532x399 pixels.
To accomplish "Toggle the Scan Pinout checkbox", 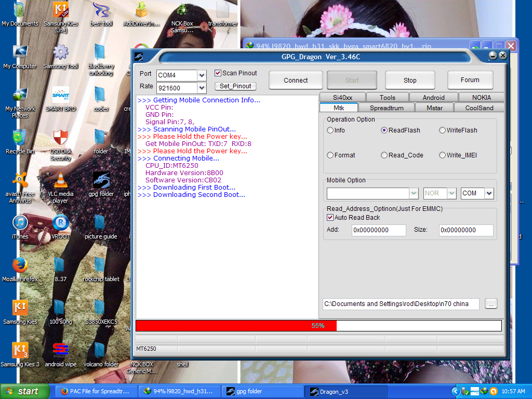I will [218, 73].
